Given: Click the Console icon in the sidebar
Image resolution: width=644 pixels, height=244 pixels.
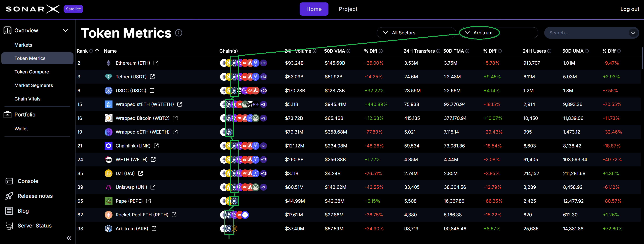Looking at the screenshot, I should click(x=9, y=181).
